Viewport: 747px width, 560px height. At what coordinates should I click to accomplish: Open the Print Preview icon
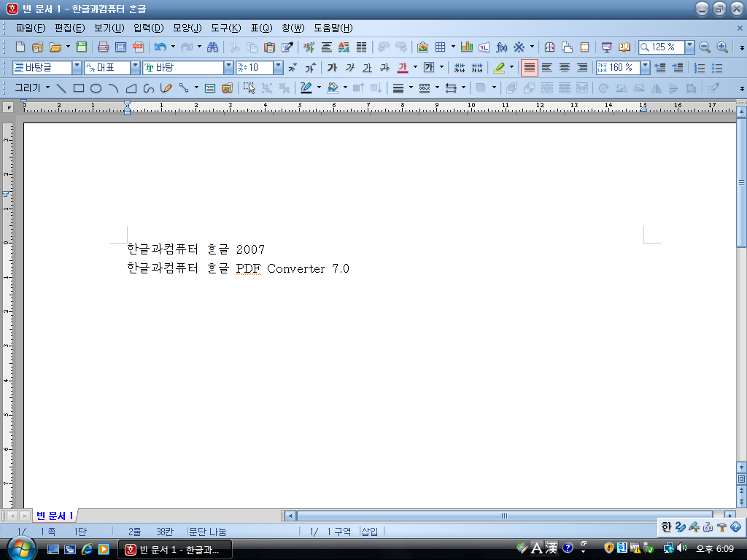(120, 47)
